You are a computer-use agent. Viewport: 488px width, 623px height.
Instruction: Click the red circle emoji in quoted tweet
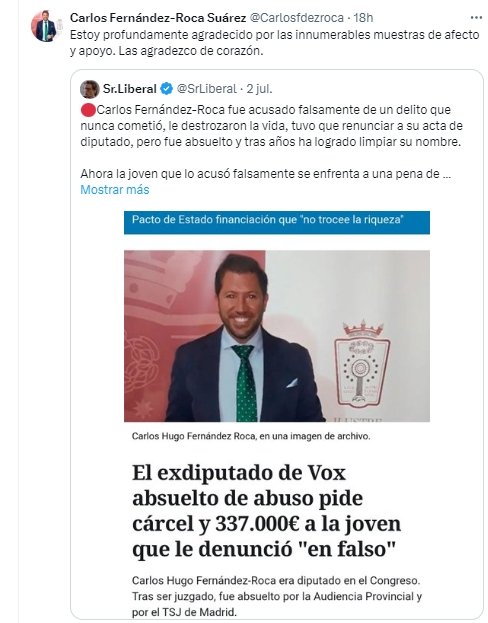pyautogui.click(x=88, y=110)
